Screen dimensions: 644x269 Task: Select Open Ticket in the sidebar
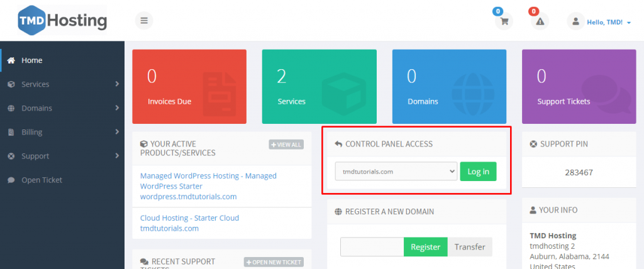[42, 180]
